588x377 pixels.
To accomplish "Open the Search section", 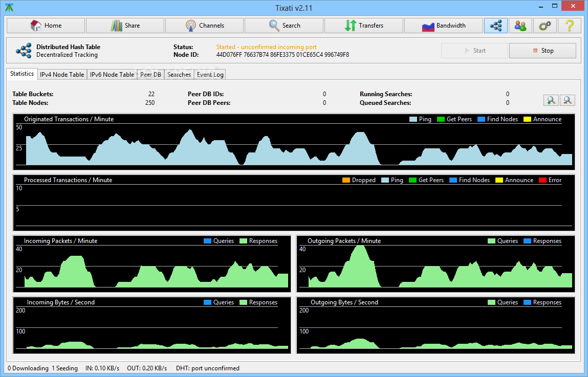I will (284, 26).
